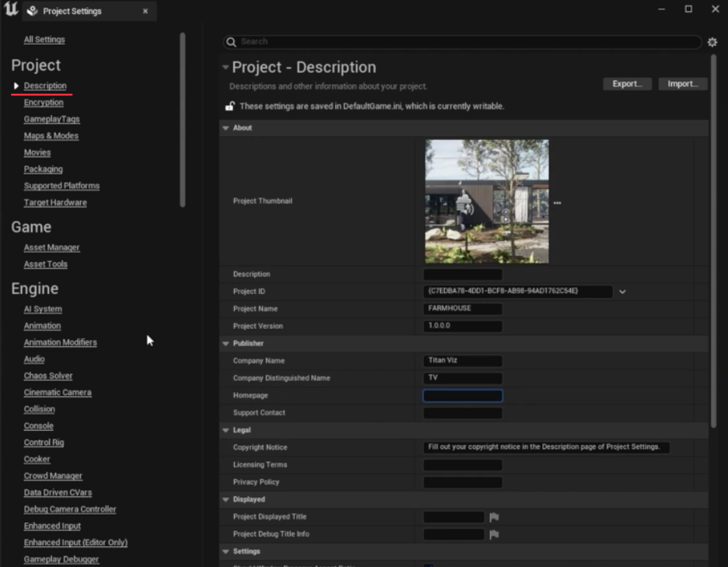
Task: Click the search magnifier icon
Action: click(x=231, y=42)
